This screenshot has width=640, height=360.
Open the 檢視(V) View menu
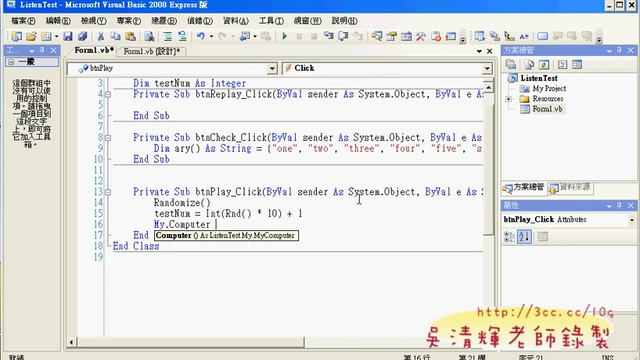pos(93,21)
